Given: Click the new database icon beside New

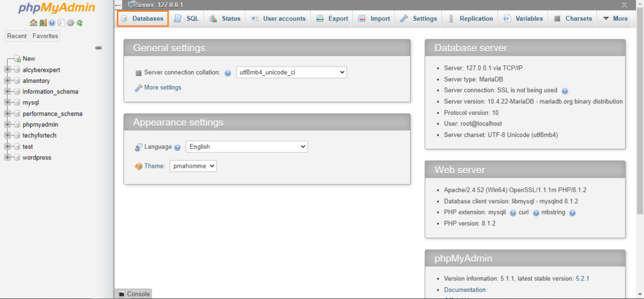Looking at the screenshot, I should pyautogui.click(x=17, y=58).
